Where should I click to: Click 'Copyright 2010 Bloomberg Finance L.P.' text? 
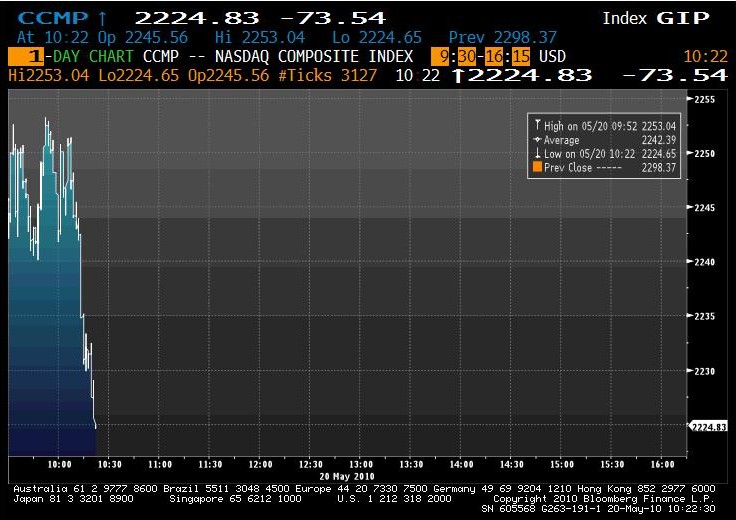pos(604,498)
